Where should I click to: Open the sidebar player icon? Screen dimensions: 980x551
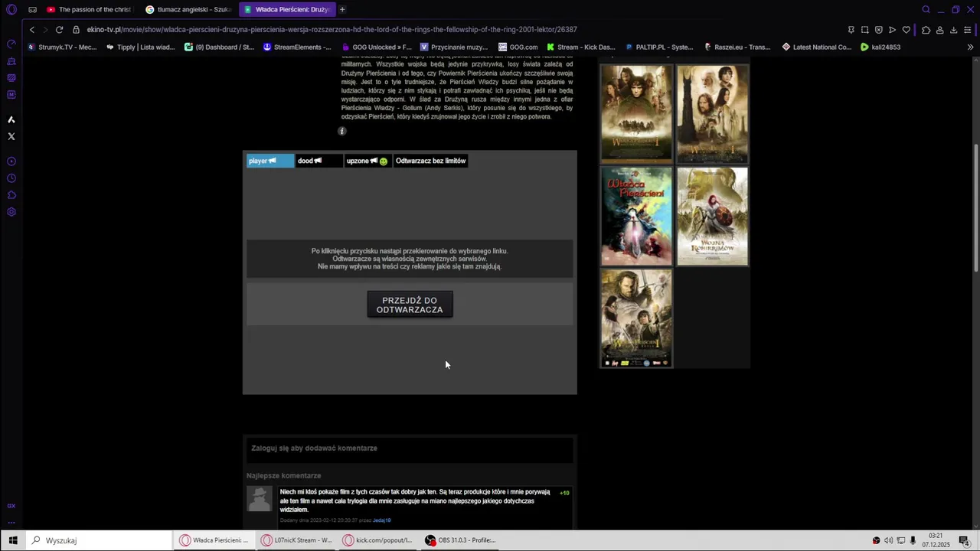11,161
